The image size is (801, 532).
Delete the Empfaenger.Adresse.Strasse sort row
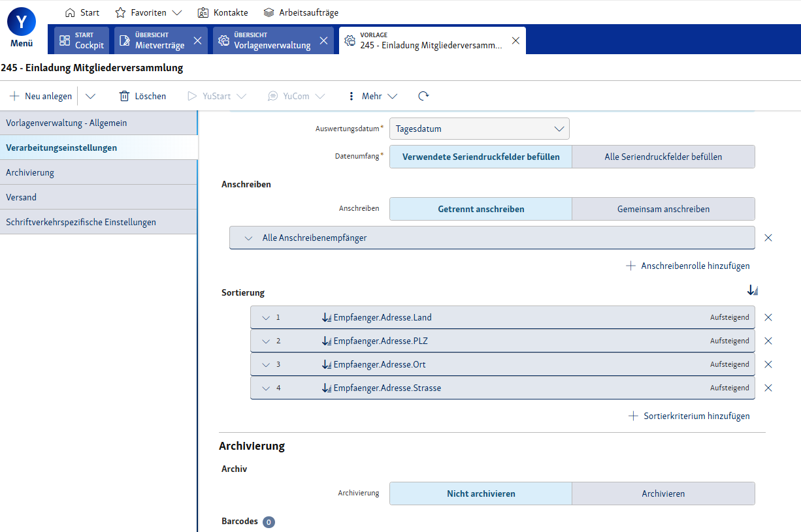(768, 388)
